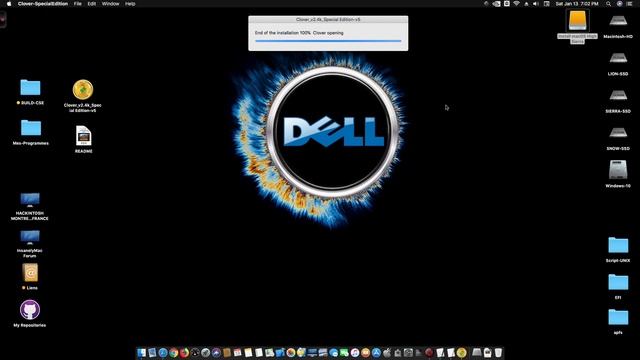Click the volume icon in menu bar
This screenshot has width=640, height=360.
tap(536, 4)
